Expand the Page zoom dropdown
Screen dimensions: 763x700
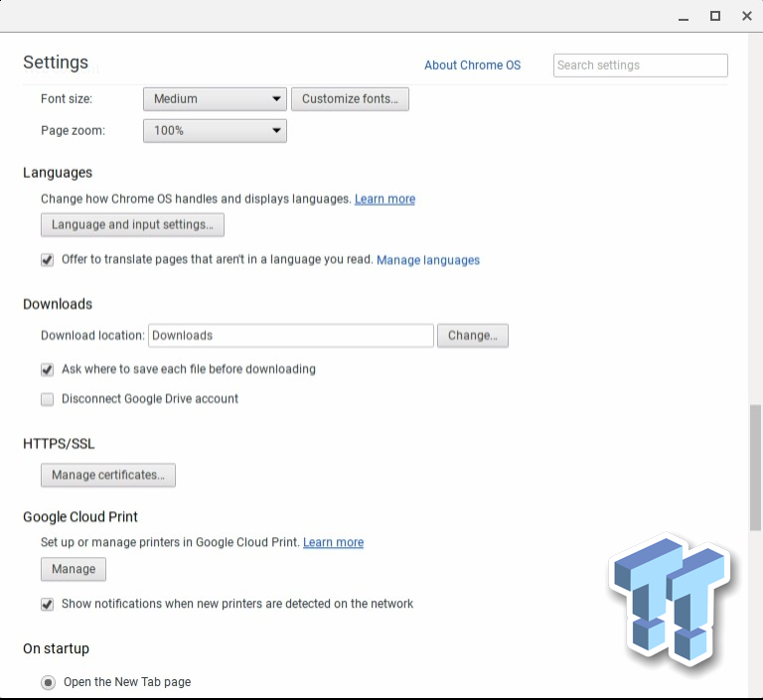215,131
